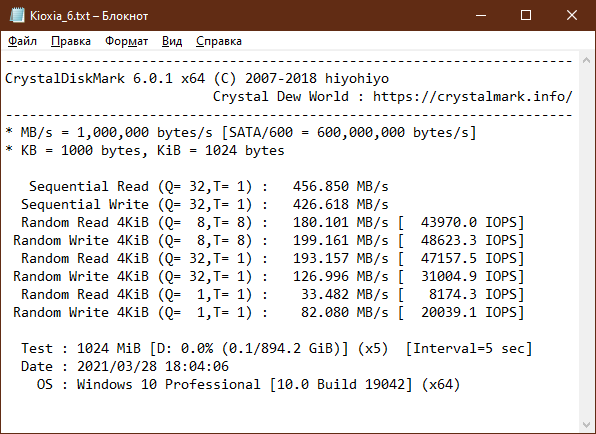Image resolution: width=596 pixels, height=434 pixels.
Task: Open the Справка menu
Action: click(x=219, y=41)
